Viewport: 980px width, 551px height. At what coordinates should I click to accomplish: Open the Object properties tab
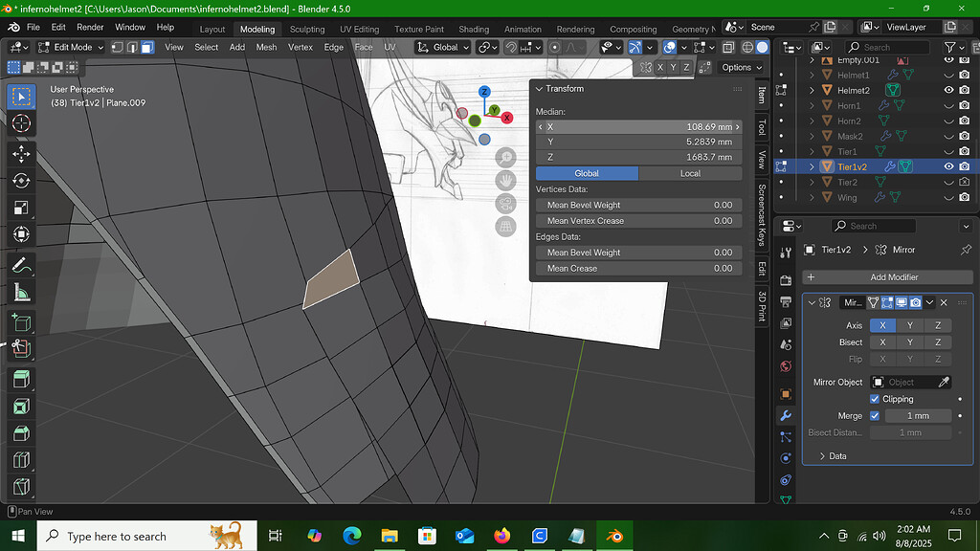786,394
